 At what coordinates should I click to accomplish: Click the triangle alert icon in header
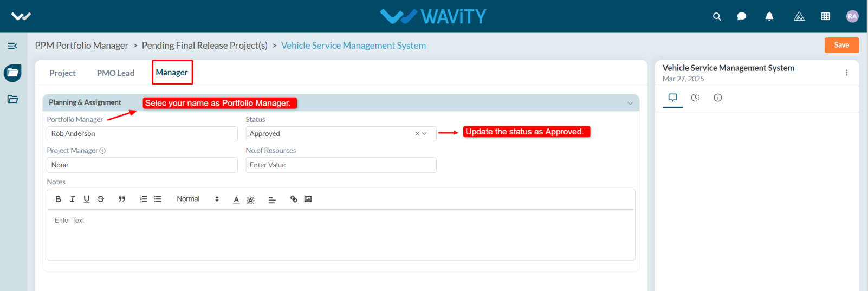(799, 16)
